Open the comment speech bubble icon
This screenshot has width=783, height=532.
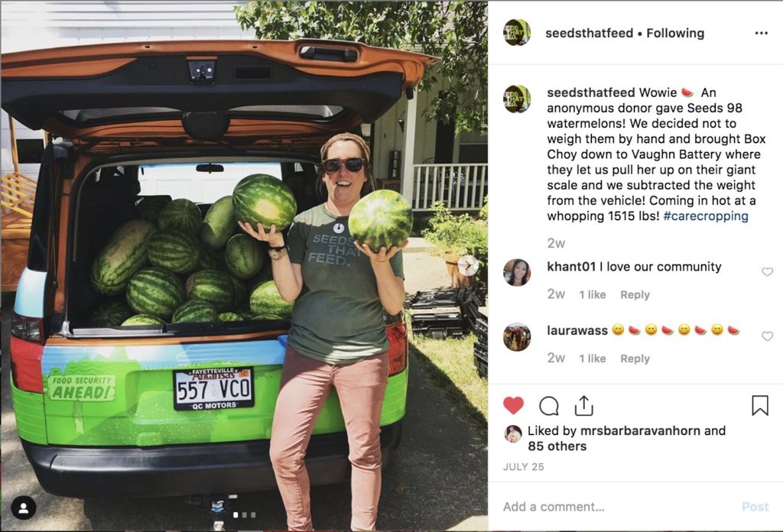pyautogui.click(x=549, y=406)
